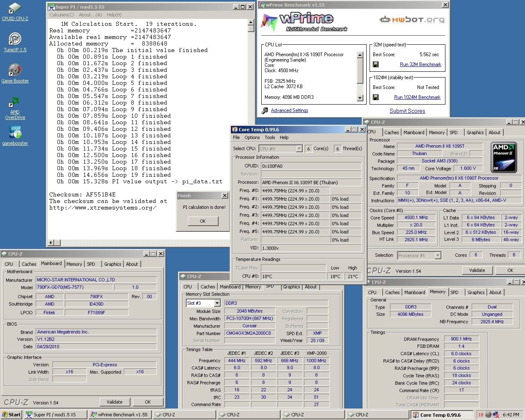This screenshot has width=525, height=420.
Task: Click the Core Temp title bar icon
Action: [235, 130]
